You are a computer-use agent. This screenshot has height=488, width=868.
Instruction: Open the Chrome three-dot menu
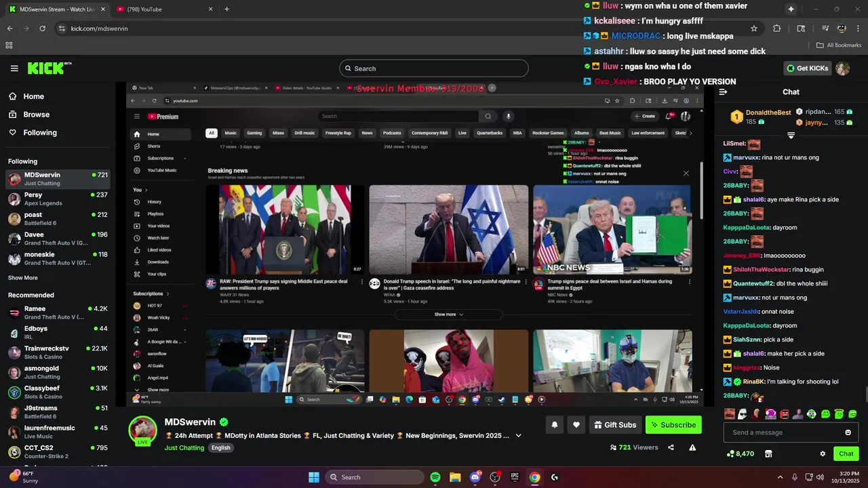pyautogui.click(x=858, y=28)
